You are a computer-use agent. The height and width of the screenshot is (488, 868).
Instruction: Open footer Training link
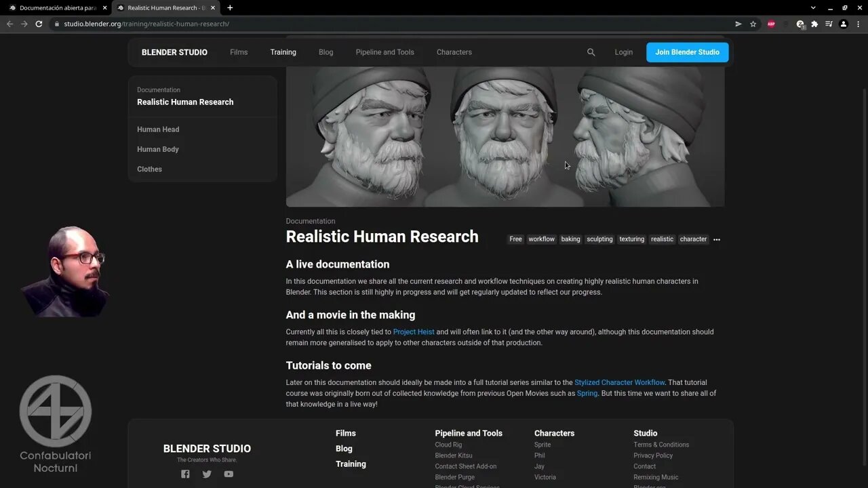(x=351, y=464)
